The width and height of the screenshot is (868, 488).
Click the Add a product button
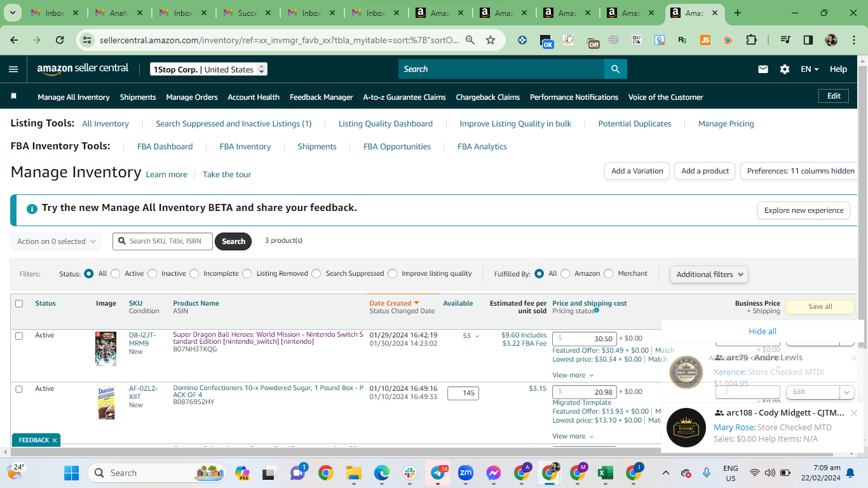click(705, 171)
